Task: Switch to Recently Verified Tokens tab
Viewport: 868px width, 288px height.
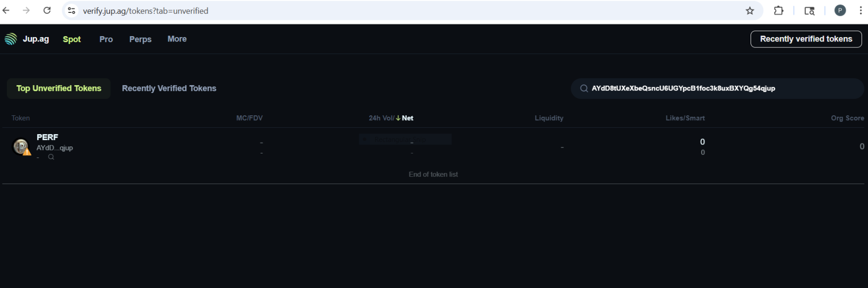Action: [x=169, y=89]
